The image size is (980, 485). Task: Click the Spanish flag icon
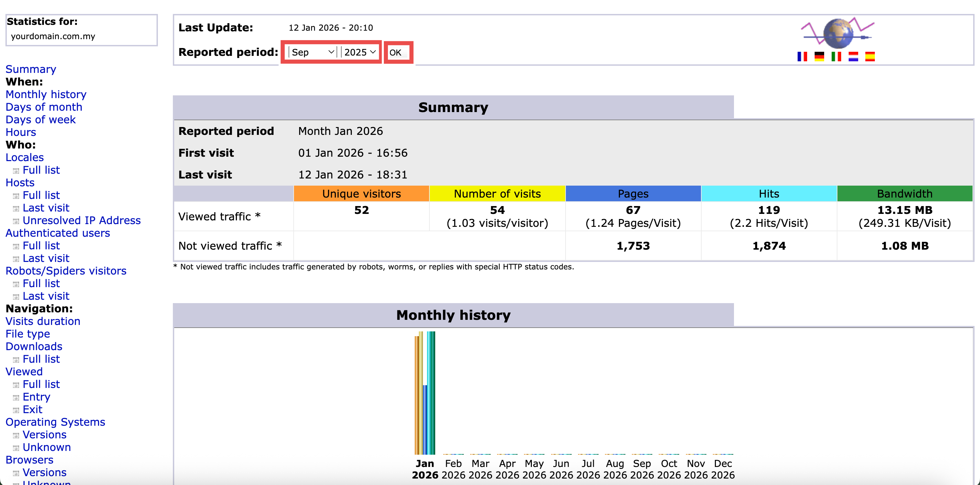point(870,57)
